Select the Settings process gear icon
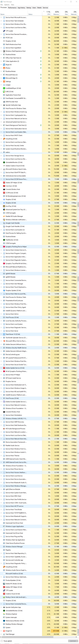 pyautogui.click(x=4, y=81)
